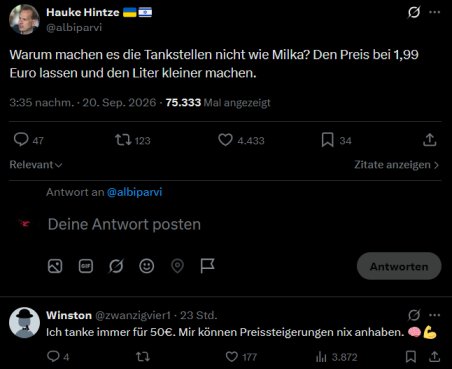452x369 pixels.
Task: Click the Antworten button
Action: 399,266
